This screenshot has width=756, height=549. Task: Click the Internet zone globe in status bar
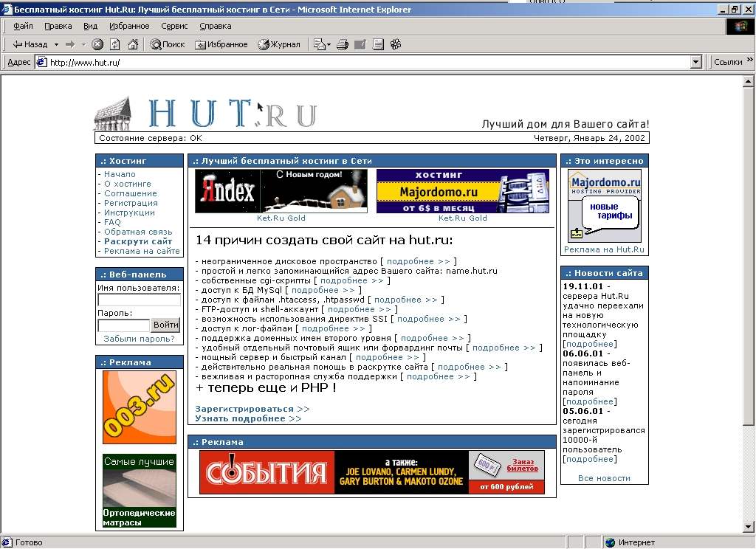(x=611, y=543)
